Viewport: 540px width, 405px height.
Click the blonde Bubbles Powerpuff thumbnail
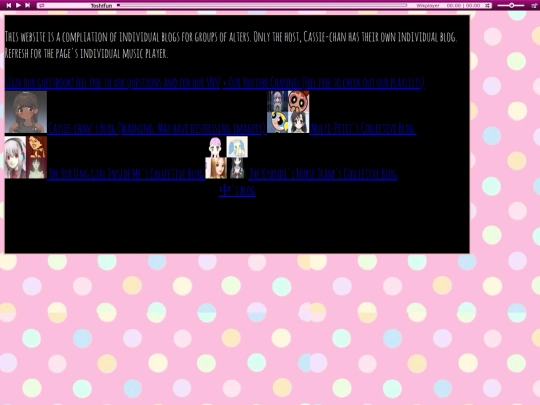coord(278,123)
